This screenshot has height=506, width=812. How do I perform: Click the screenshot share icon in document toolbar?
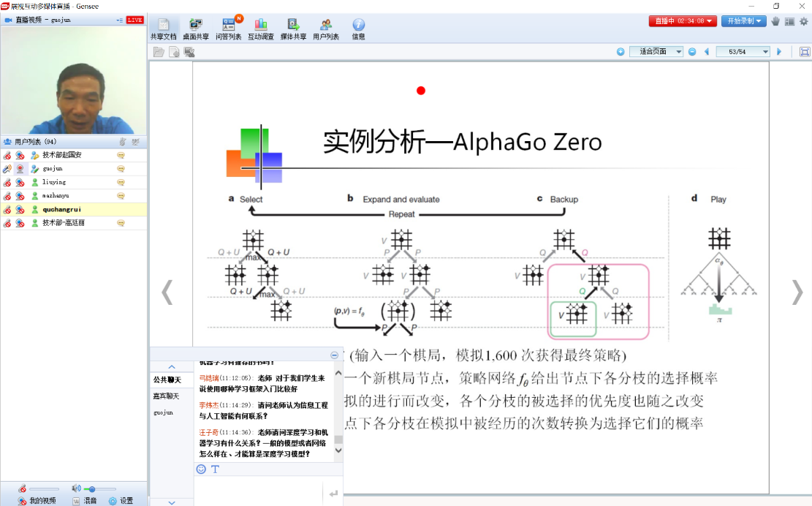pyautogui.click(x=189, y=52)
